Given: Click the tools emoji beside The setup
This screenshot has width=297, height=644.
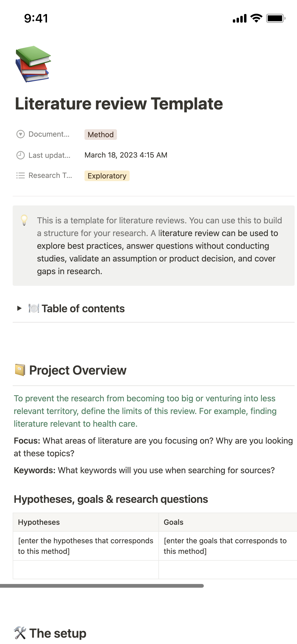Looking at the screenshot, I should (20, 633).
